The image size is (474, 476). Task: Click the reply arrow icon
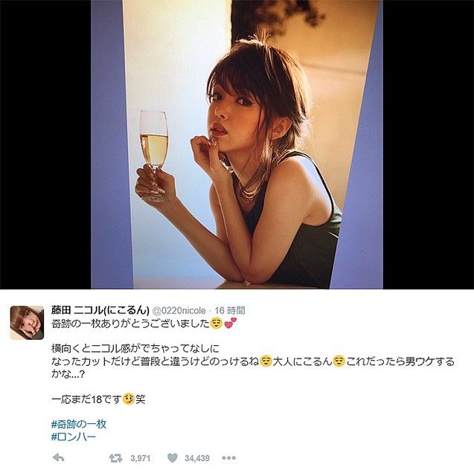click(x=58, y=457)
